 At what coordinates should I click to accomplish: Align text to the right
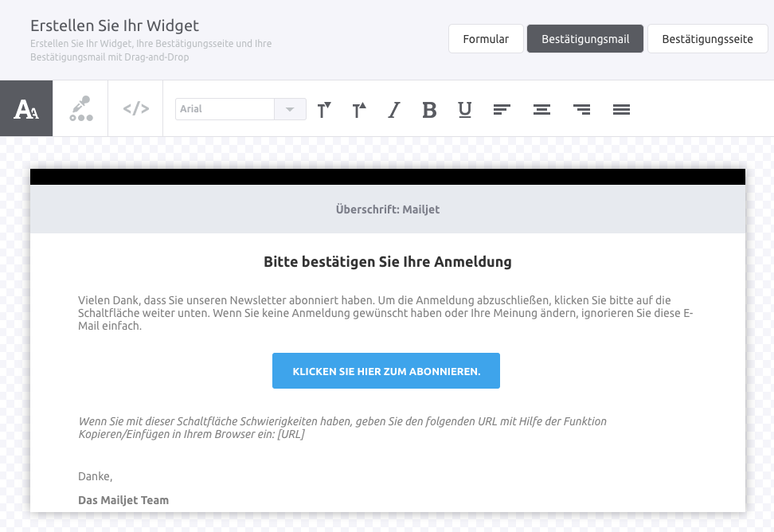[x=581, y=110]
